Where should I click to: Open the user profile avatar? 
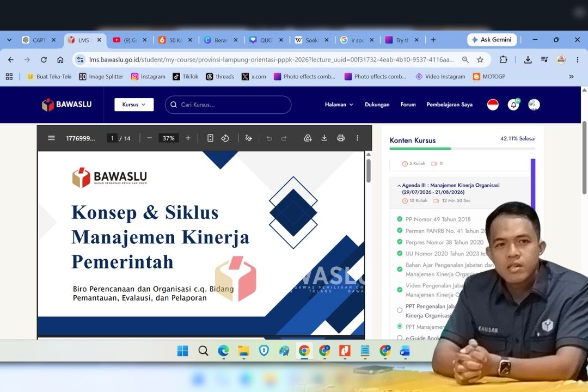coord(534,105)
